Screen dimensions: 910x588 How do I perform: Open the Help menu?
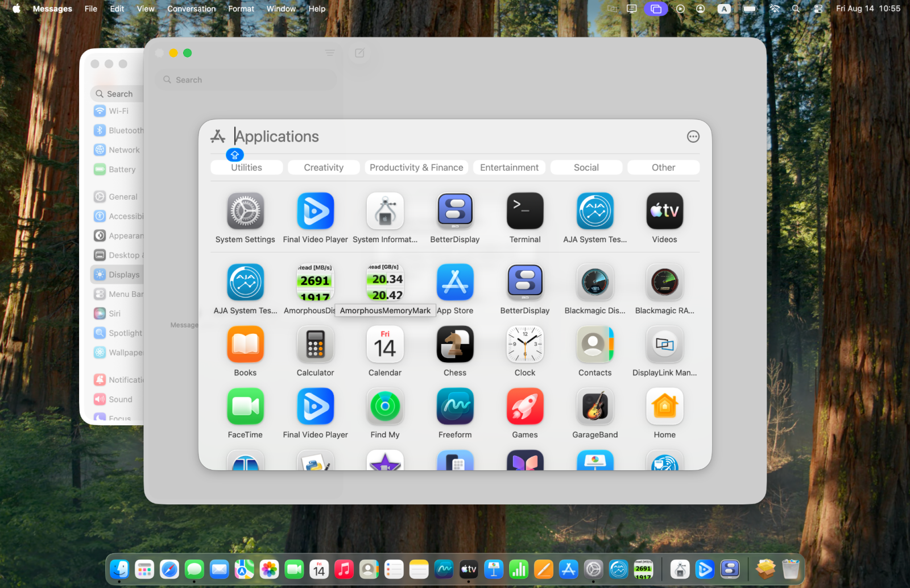tap(317, 9)
